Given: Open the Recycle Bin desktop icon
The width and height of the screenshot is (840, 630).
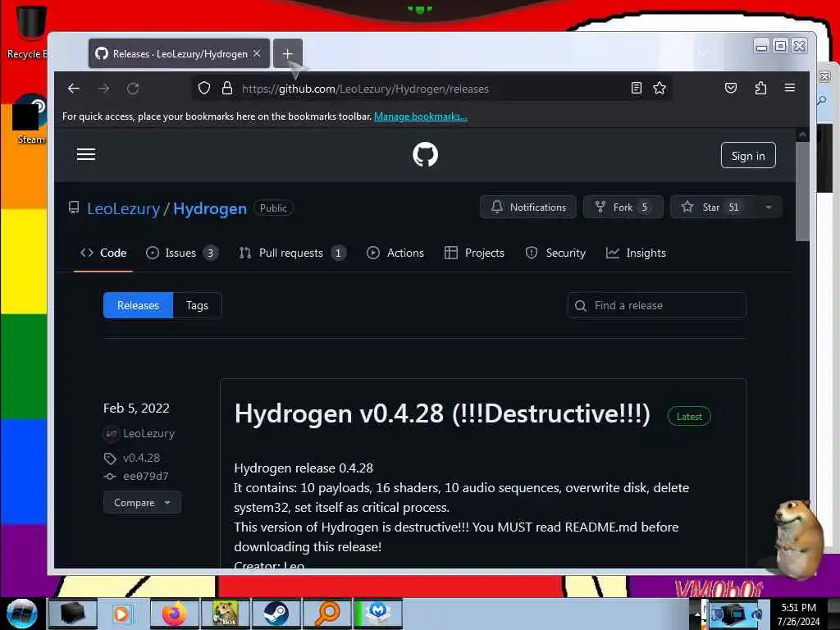Looking at the screenshot, I should click(x=27, y=33).
